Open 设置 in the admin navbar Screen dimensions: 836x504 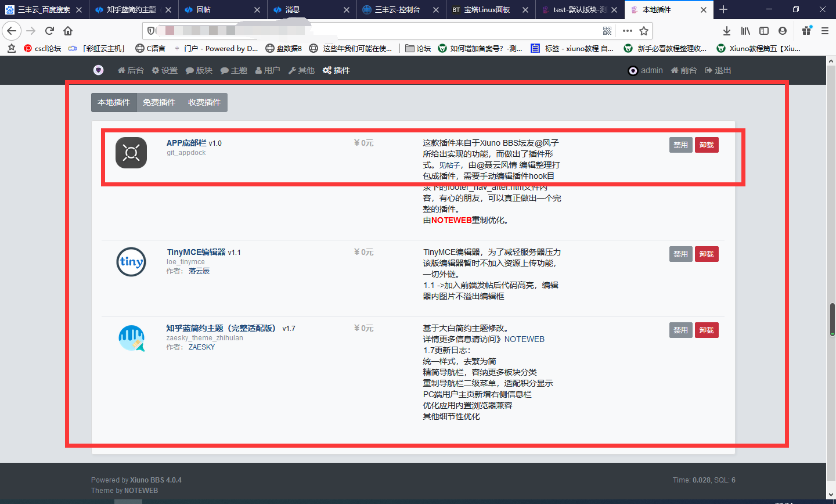click(x=165, y=70)
